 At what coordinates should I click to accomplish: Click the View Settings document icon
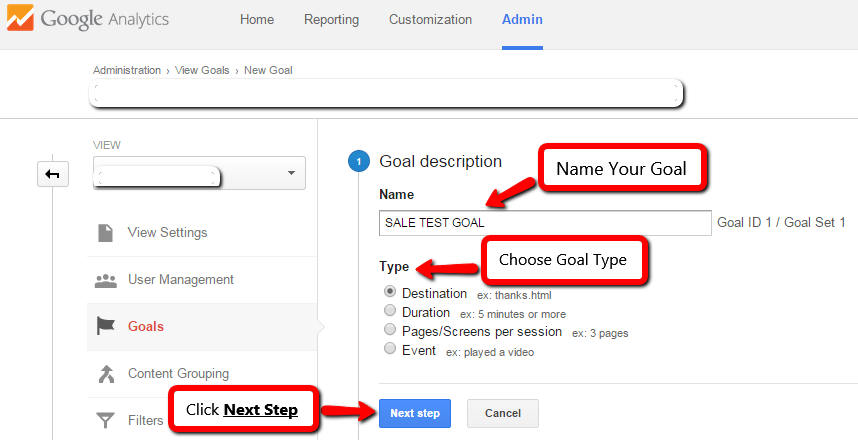coord(105,233)
